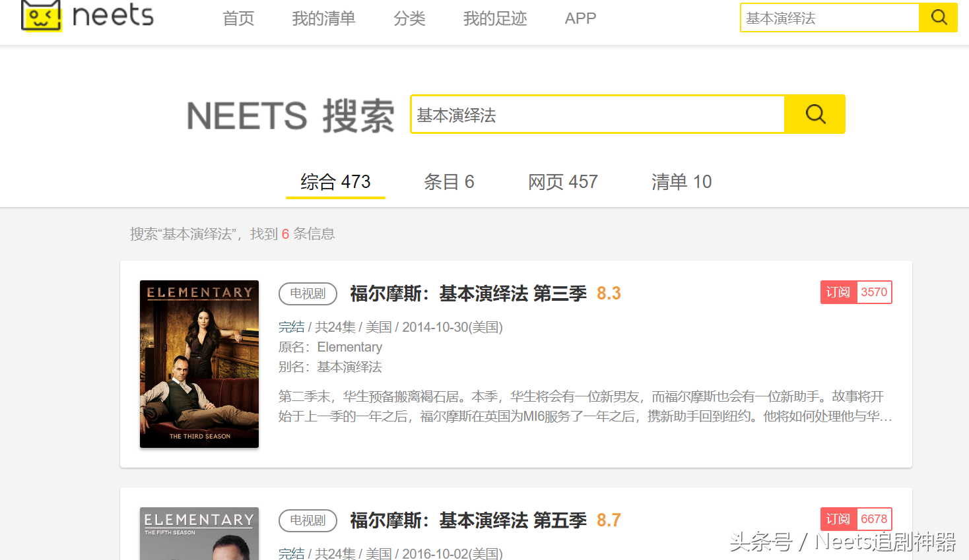The image size is (969, 560).
Task: Click the 别名:基本演绎法 line
Action: click(330, 367)
